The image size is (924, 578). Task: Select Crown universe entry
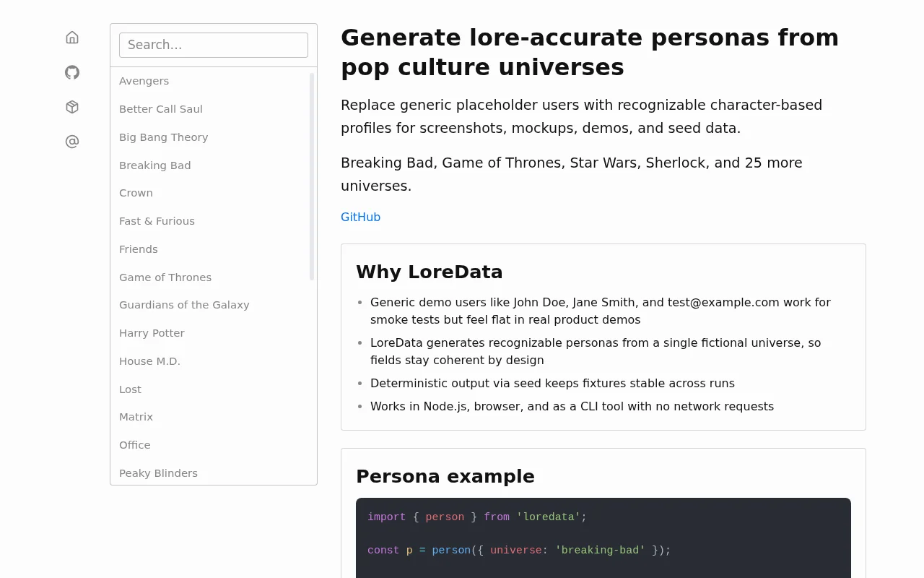[136, 193]
